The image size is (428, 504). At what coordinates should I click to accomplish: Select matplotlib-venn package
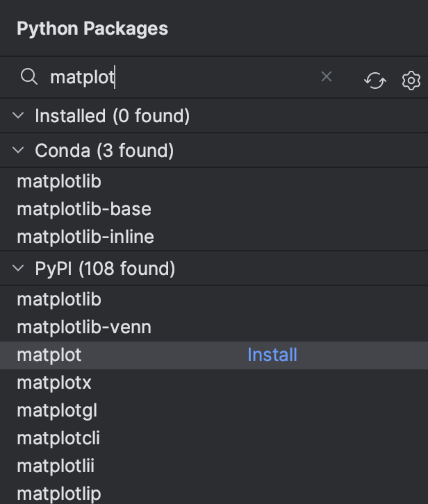click(83, 327)
